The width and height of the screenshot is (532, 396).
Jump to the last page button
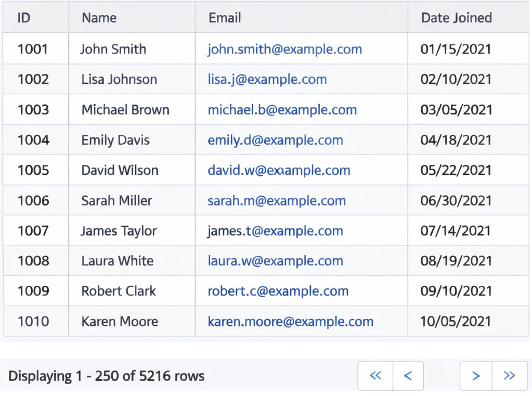pos(510,376)
